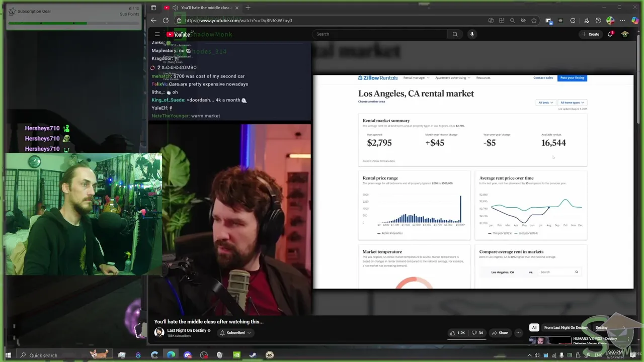
Task: Select the All filter chip
Action: [x=534, y=327]
